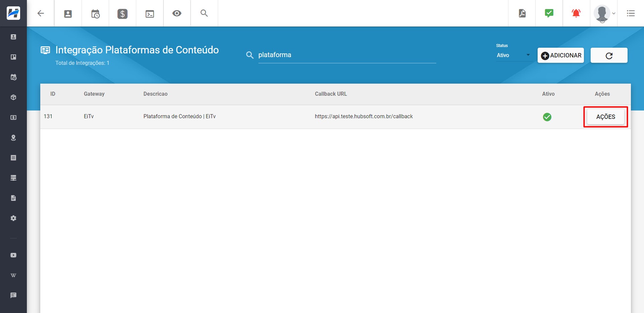Toggle the green Ativo status check on row 131
The height and width of the screenshot is (313, 644).
[x=547, y=117]
